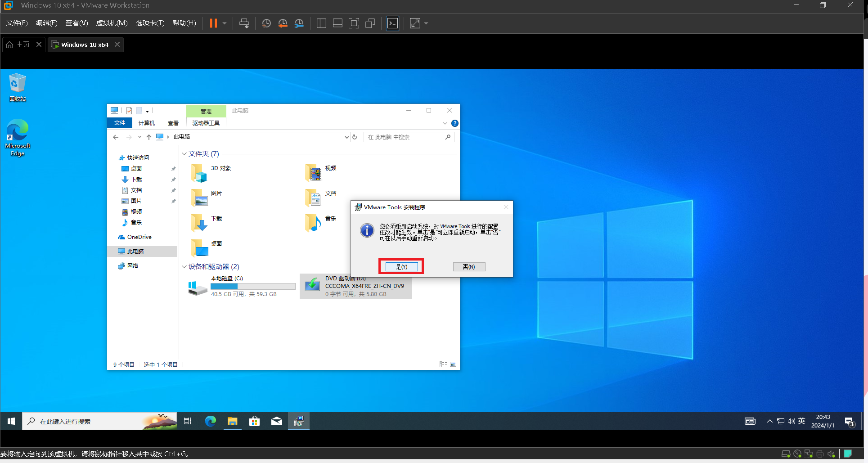Viewport: 868px width, 463px height.
Task: Open the 选项卡(T) menu
Action: coord(150,23)
